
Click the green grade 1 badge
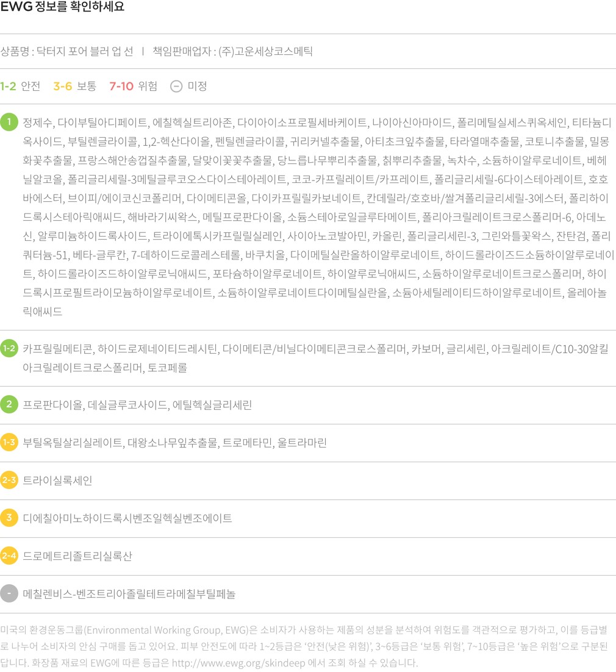pyautogui.click(x=9, y=122)
